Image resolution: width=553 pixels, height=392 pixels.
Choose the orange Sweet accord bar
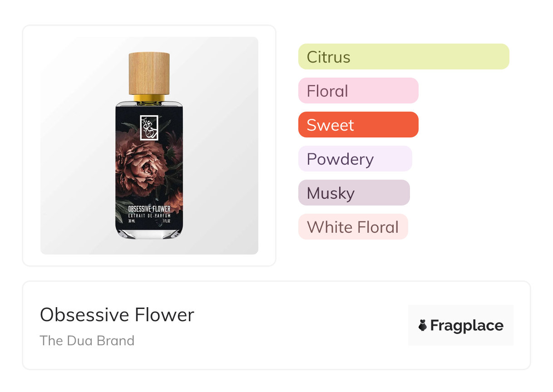pyautogui.click(x=358, y=125)
